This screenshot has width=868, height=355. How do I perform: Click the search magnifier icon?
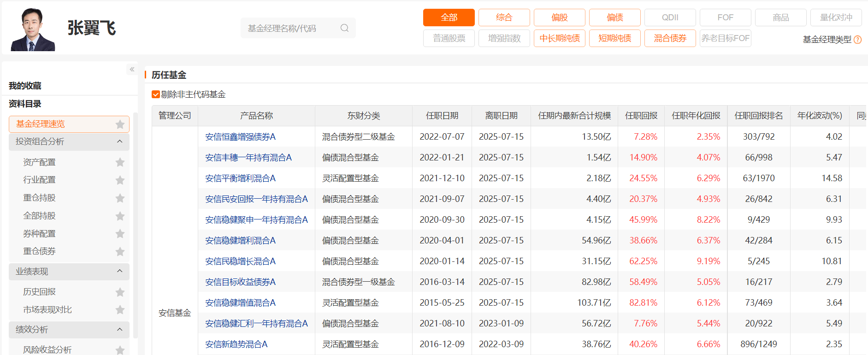344,28
